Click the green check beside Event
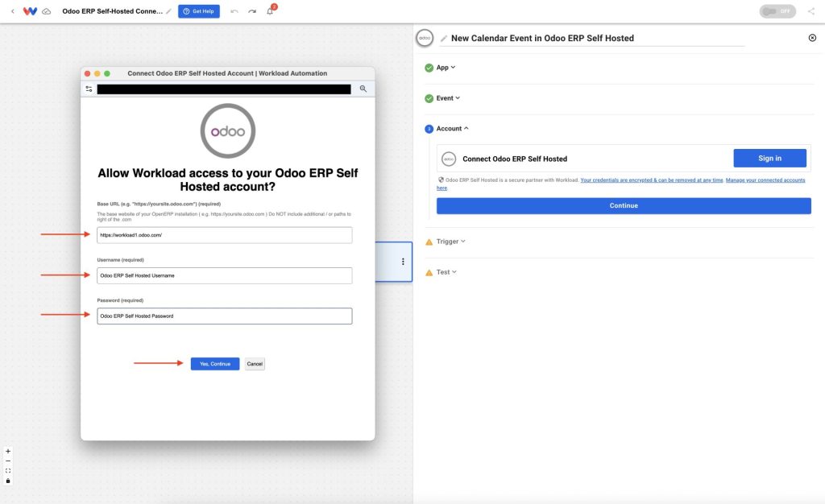Image resolution: width=825 pixels, height=504 pixels. pyautogui.click(x=429, y=98)
